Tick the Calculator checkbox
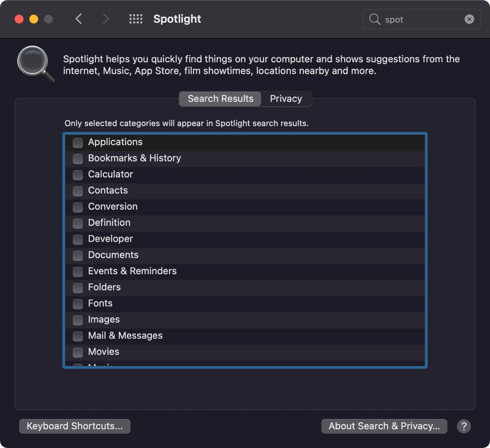This screenshot has width=490, height=448. point(78,175)
